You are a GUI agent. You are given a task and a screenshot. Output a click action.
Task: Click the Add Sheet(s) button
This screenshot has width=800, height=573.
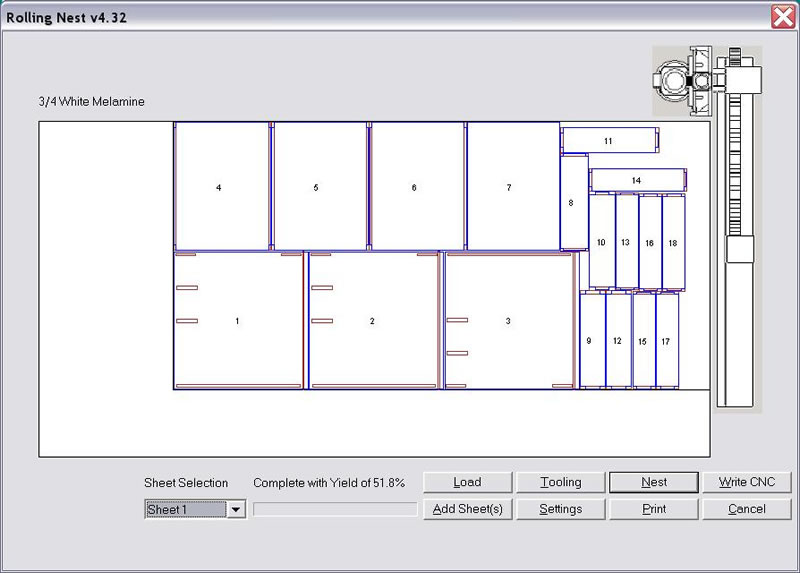(467, 509)
